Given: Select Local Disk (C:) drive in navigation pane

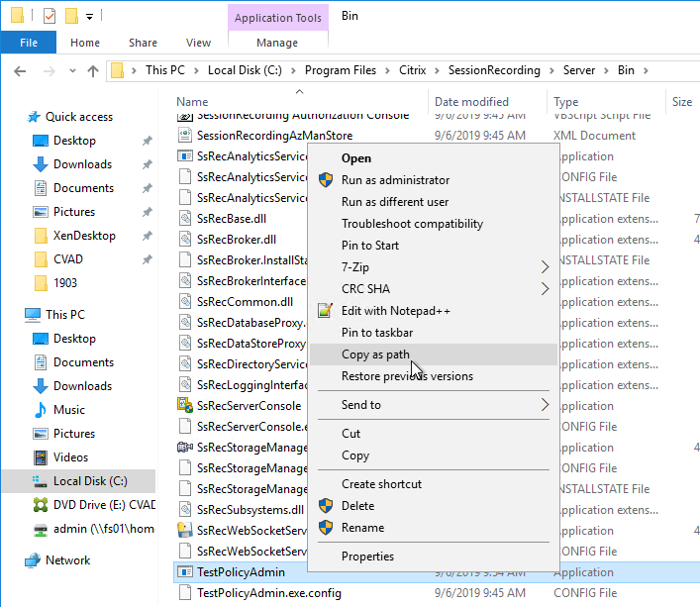Looking at the screenshot, I should 78,480.
